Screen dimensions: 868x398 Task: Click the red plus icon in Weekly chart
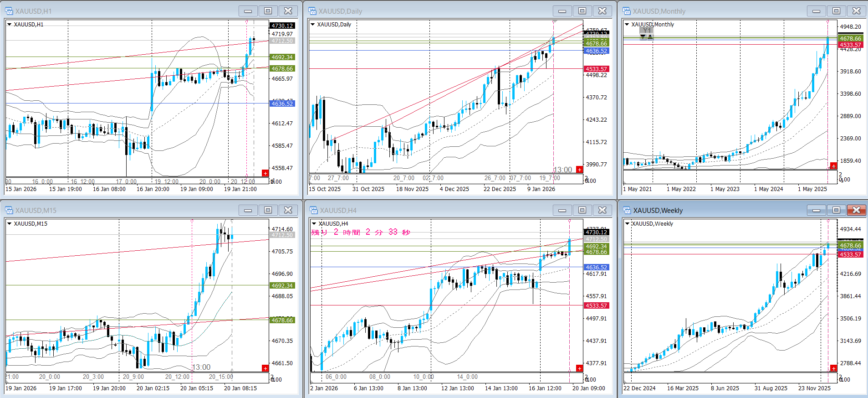pos(833,368)
